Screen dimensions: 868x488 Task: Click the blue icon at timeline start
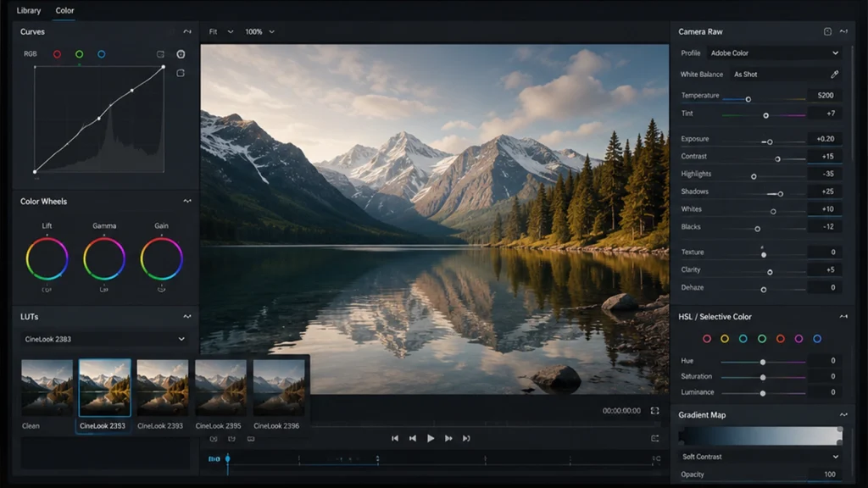[214, 458]
